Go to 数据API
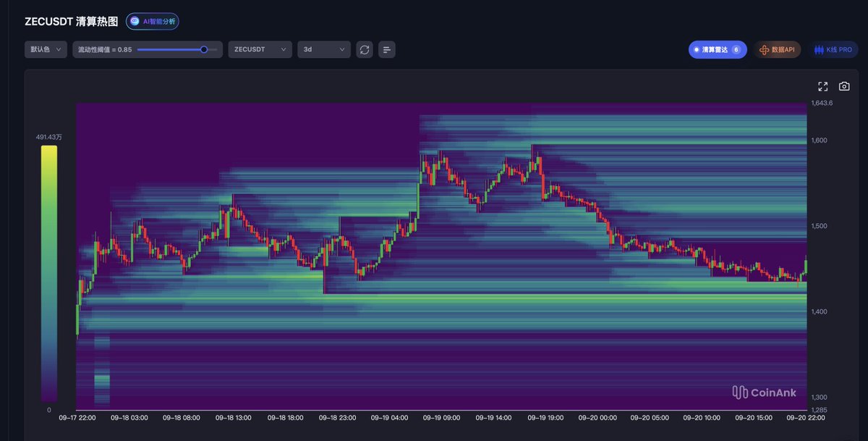This screenshot has width=868, height=441. 778,50
